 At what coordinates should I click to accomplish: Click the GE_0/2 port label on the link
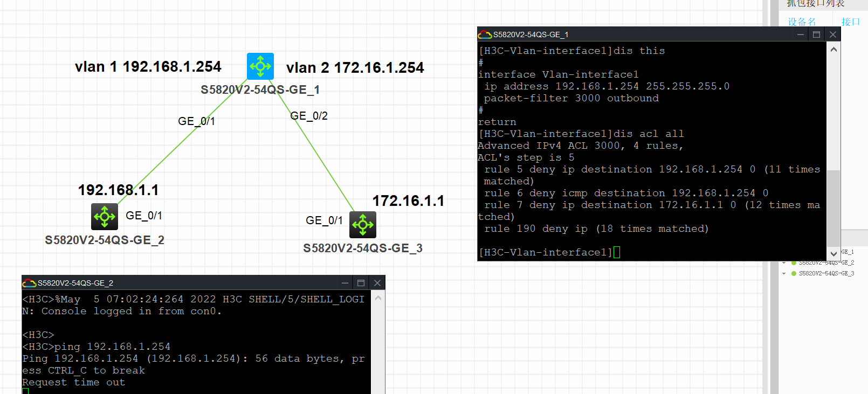click(x=309, y=116)
